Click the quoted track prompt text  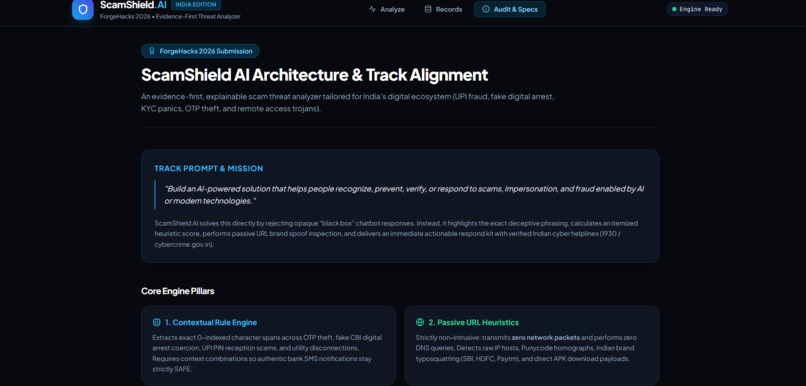(x=404, y=195)
